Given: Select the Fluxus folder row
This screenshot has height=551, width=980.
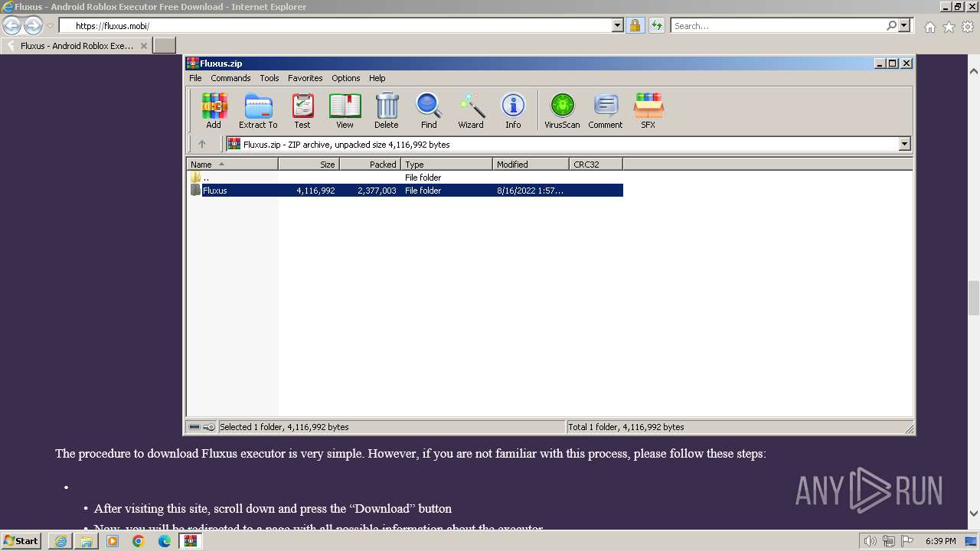Looking at the screenshot, I should pyautogui.click(x=406, y=191).
